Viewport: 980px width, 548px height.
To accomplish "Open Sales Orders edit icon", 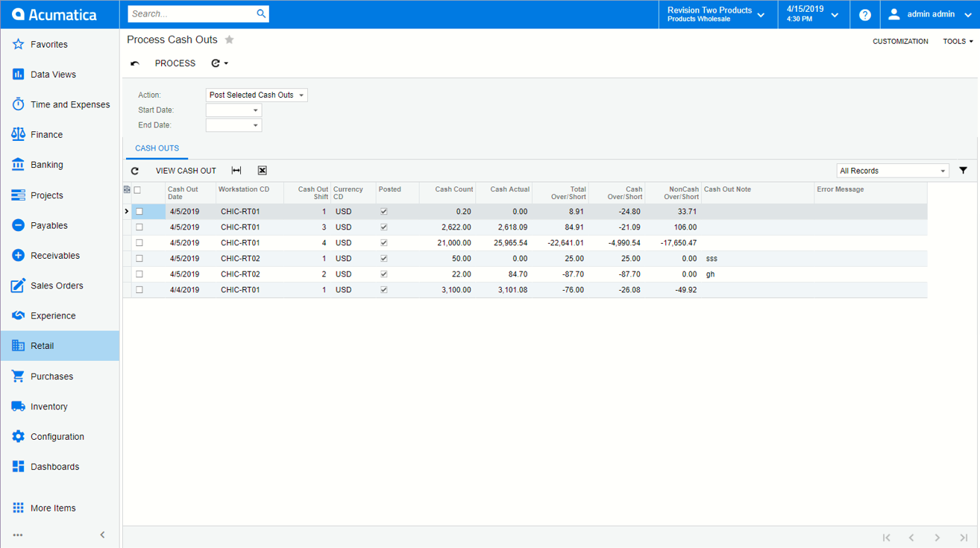I will click(x=18, y=286).
